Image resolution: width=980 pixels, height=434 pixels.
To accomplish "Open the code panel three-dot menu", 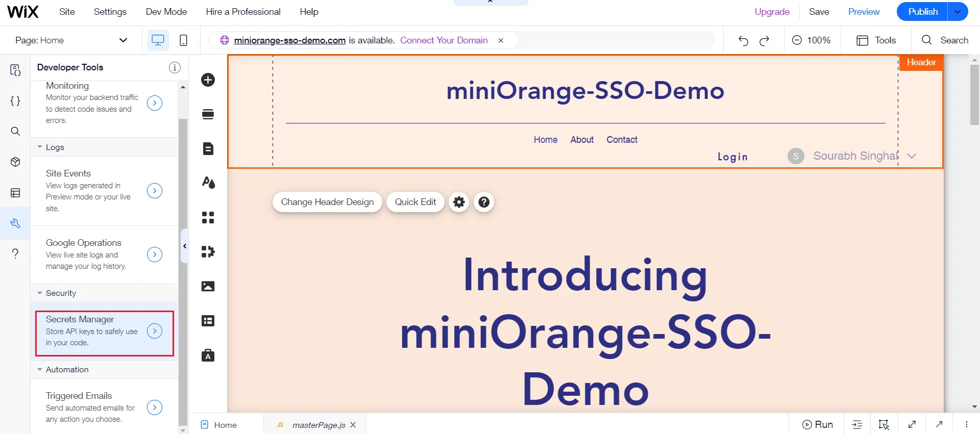I will [x=966, y=424].
